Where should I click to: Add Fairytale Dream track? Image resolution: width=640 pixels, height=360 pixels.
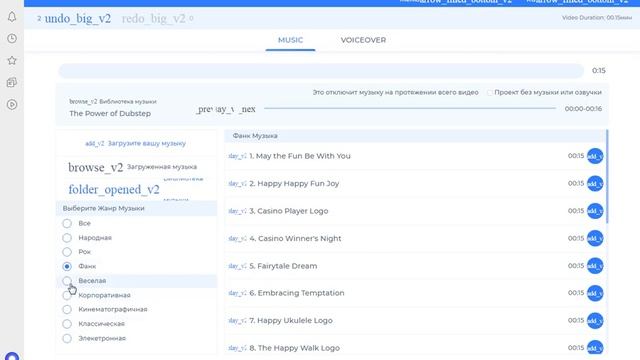(595, 266)
